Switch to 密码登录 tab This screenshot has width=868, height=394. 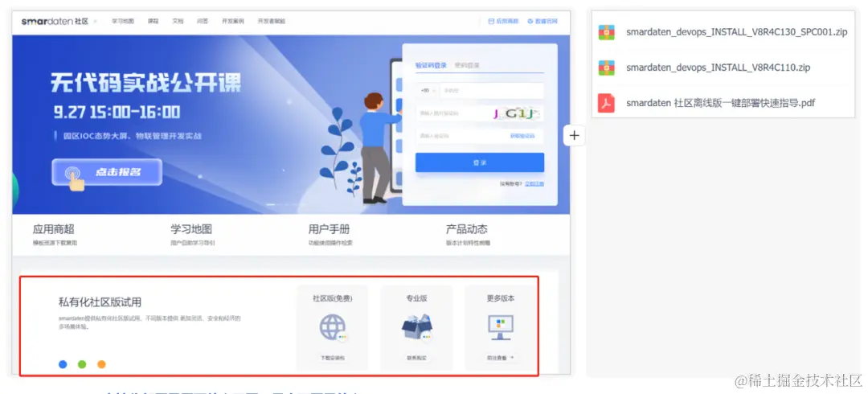pos(467,65)
